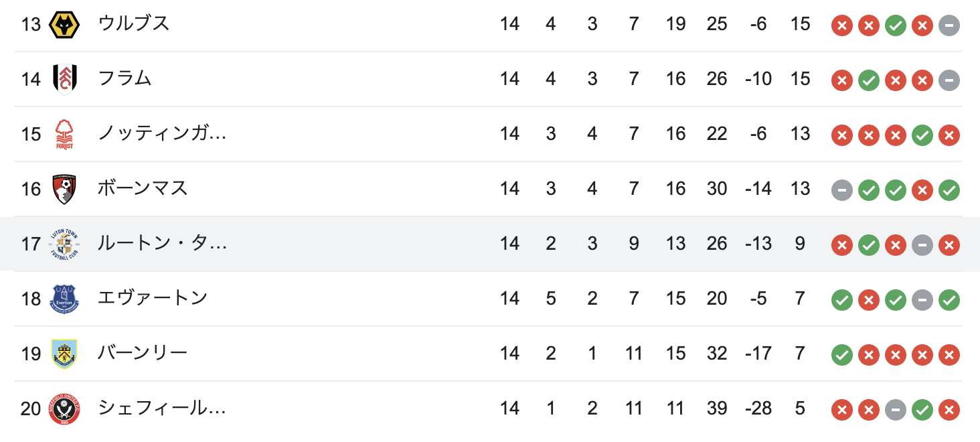Select the highlighted ルートン・タ… row name

pos(163,244)
